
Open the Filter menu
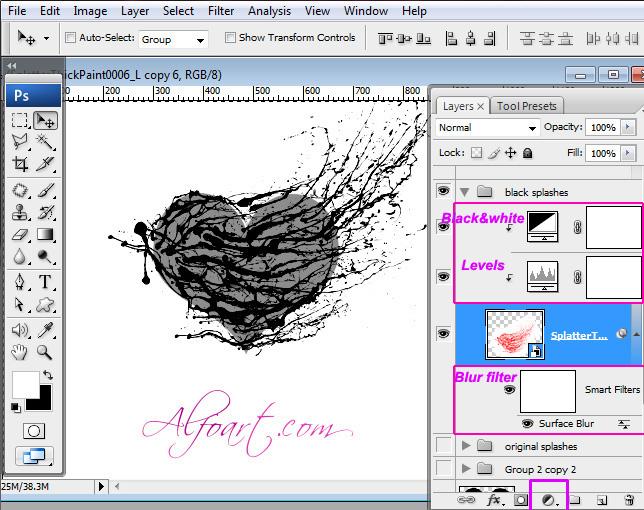pyautogui.click(x=221, y=11)
